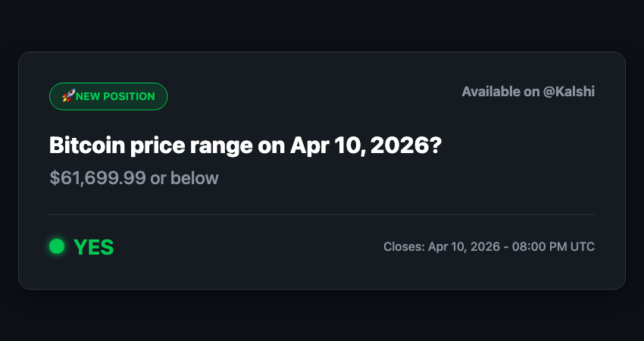The height and width of the screenshot is (341, 644).
Task: Click the "or below" text
Action: pos(184,178)
